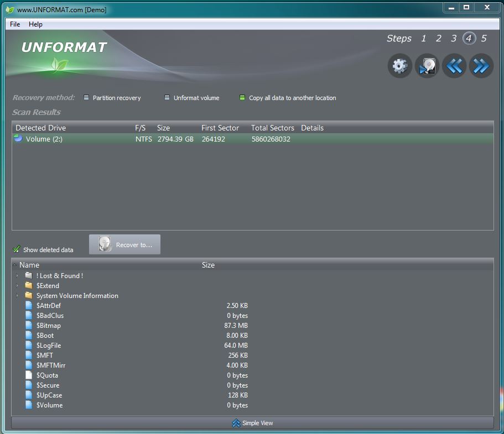
Task: Click the 5860268032 total sectors value
Action: (x=271, y=139)
